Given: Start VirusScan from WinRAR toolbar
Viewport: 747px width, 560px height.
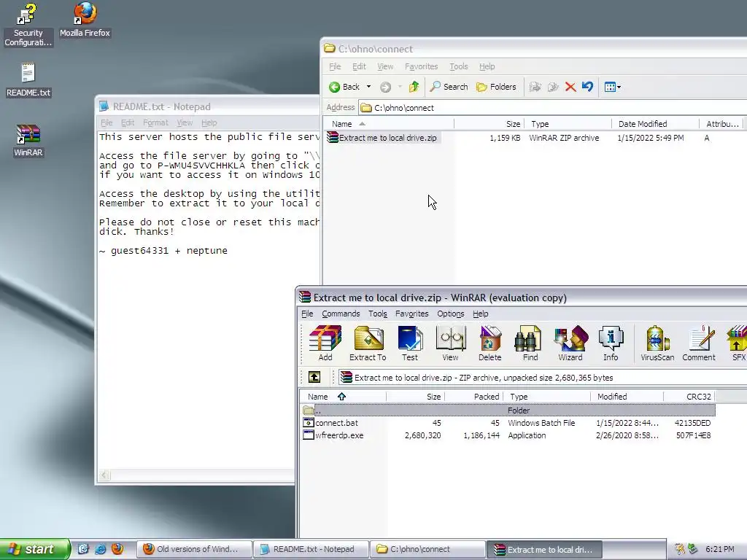Looking at the screenshot, I should click(657, 343).
